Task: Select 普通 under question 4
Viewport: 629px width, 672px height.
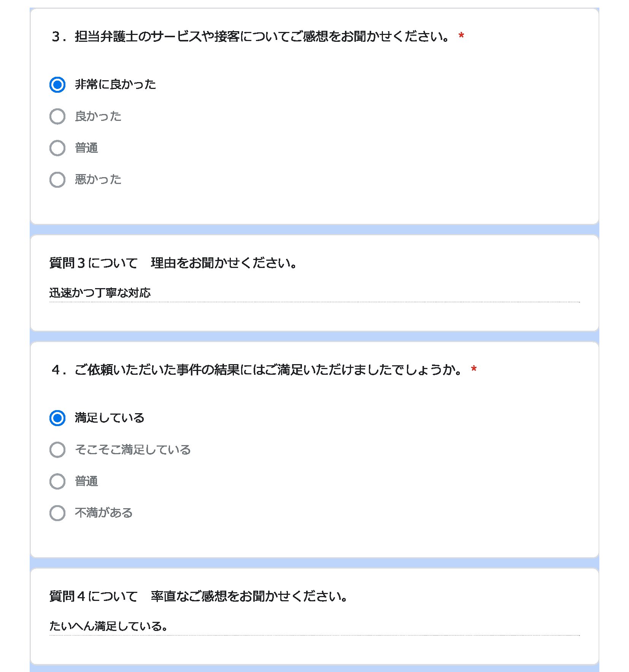Action: pos(57,481)
